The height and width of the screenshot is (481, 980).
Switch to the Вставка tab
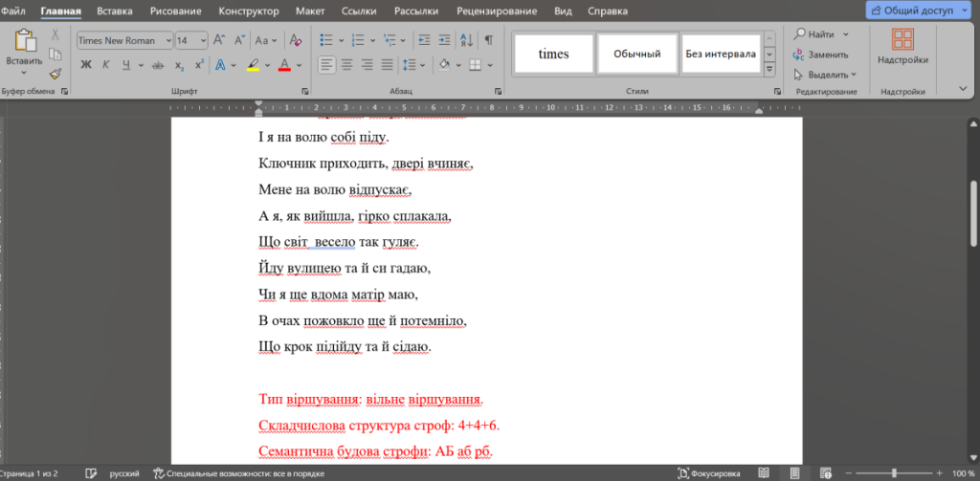point(115,11)
